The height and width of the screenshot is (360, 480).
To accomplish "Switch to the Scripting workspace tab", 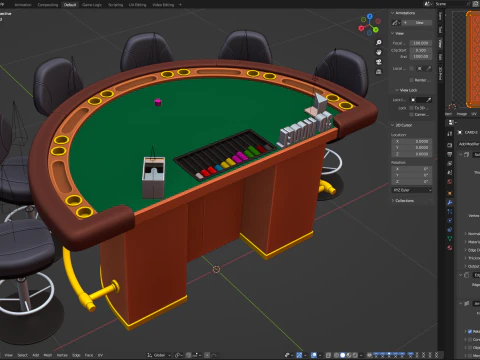I will click(116, 5).
